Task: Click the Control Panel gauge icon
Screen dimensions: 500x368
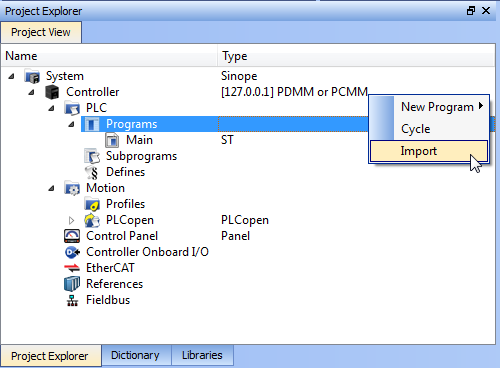Action: pos(72,236)
